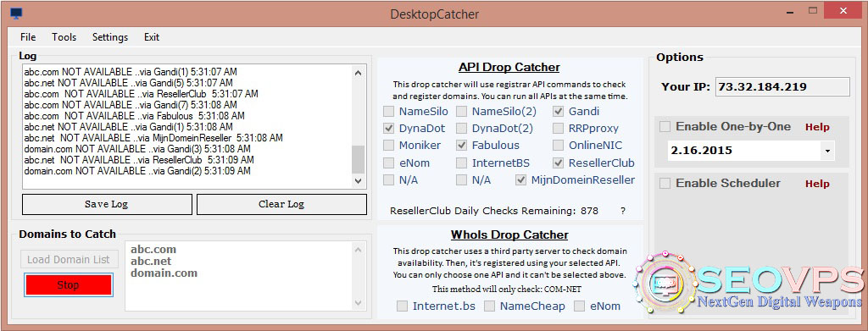Maximize the DesktopCatcher window
Image resolution: width=868 pixels, height=331 pixels.
coord(813,10)
